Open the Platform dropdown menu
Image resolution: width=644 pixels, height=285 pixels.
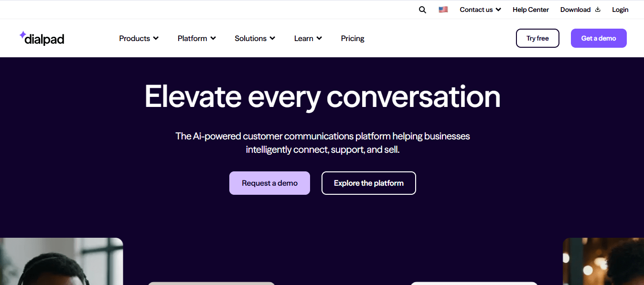(x=197, y=38)
